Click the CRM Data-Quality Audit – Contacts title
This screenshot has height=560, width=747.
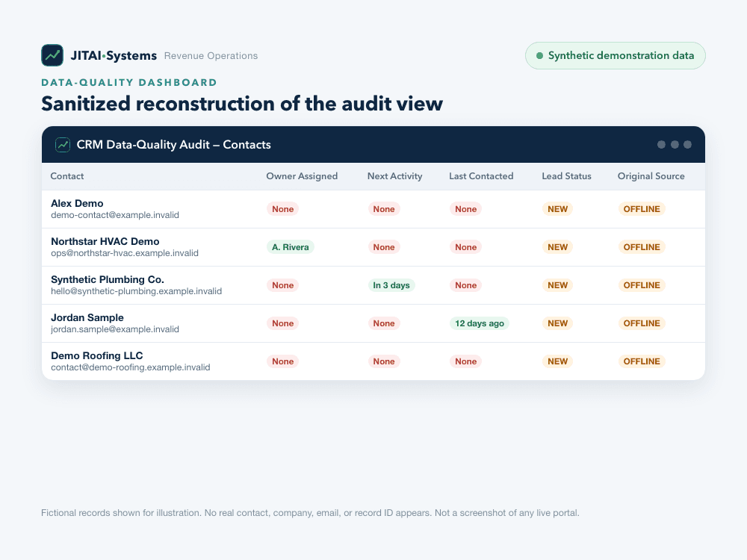pos(174,145)
